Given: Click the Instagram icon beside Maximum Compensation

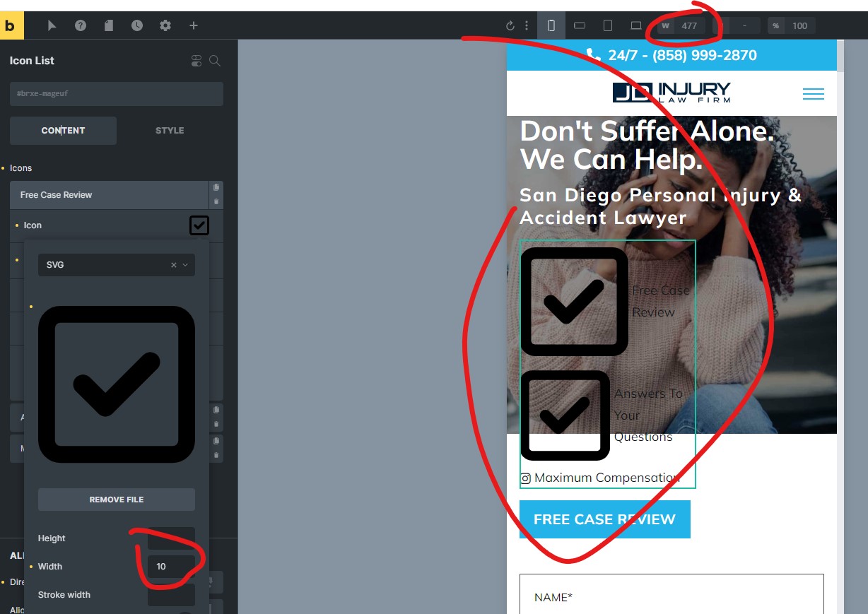Looking at the screenshot, I should click(525, 478).
